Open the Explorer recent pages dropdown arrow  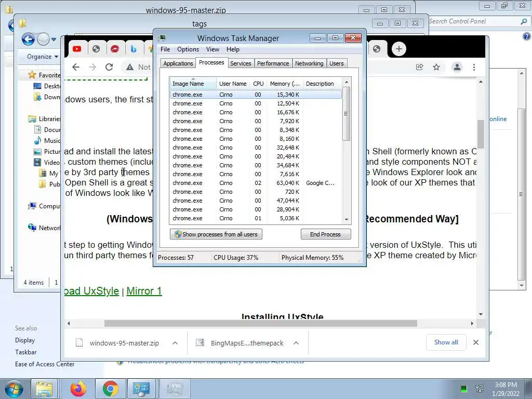tap(54, 39)
